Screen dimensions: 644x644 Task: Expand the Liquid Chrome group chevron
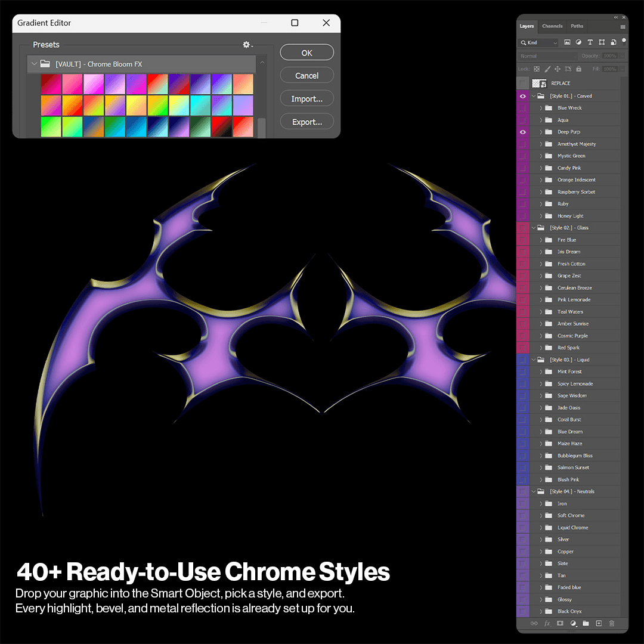[541, 528]
